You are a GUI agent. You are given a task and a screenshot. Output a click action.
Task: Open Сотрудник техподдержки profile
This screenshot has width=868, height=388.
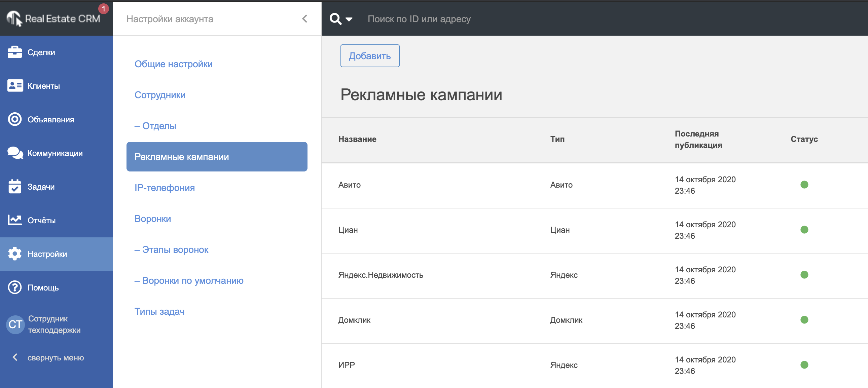54,324
